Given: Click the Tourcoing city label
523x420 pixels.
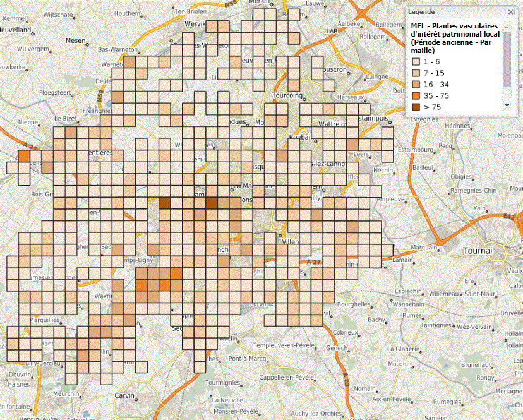Looking at the screenshot, I should pyautogui.click(x=288, y=95).
